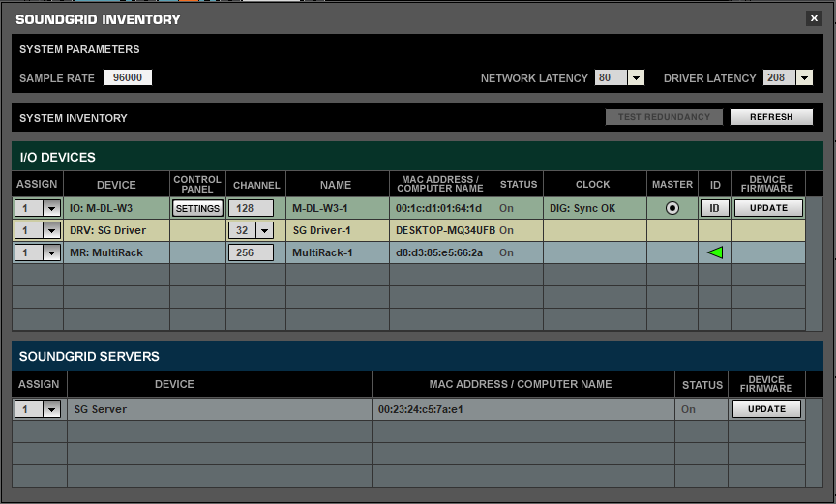
Task: Click the Refresh button
Action: (x=771, y=117)
